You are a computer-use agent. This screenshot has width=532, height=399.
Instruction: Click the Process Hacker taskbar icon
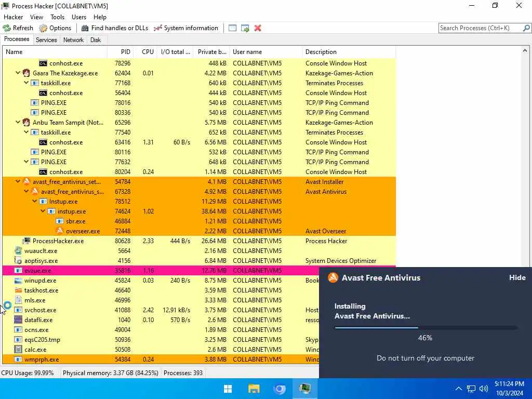304,389
